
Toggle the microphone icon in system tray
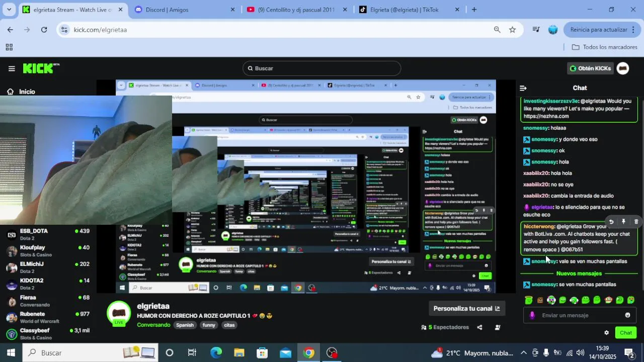546,353
